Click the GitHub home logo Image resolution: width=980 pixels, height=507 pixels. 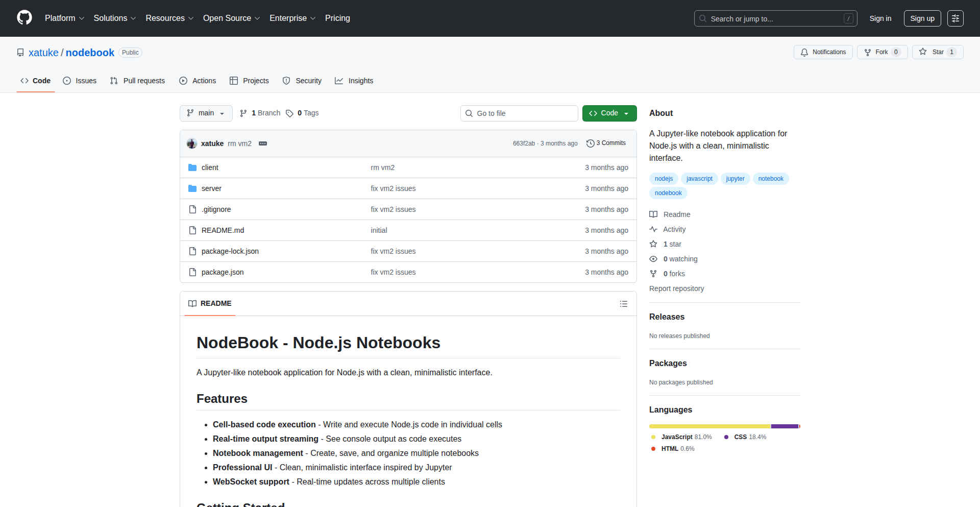pos(23,18)
